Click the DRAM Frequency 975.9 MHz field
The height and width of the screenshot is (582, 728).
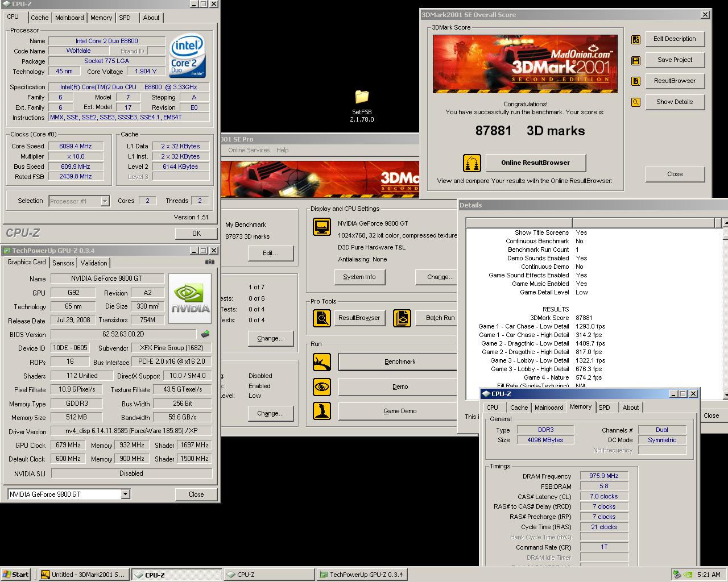point(604,476)
